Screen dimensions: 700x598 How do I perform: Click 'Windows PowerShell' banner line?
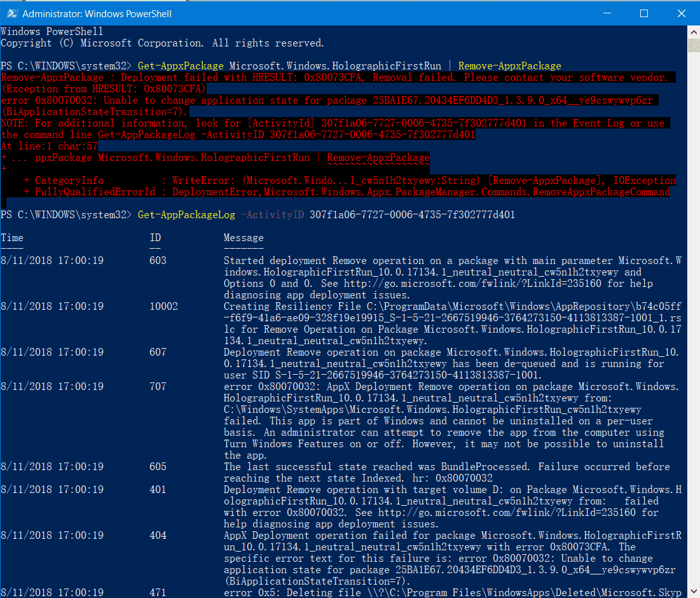51,31
